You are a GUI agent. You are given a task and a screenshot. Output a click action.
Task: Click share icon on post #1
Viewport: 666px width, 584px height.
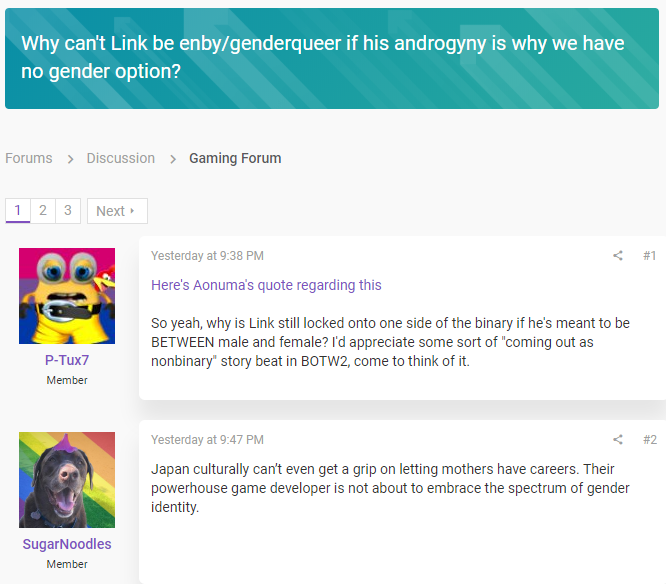pos(618,256)
